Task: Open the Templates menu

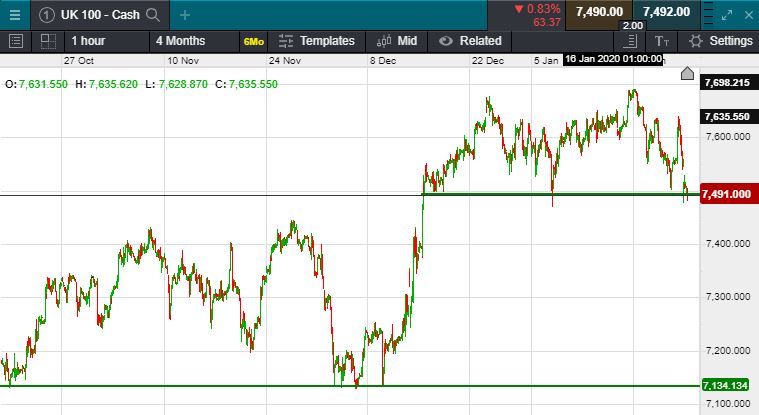Action: (317, 41)
